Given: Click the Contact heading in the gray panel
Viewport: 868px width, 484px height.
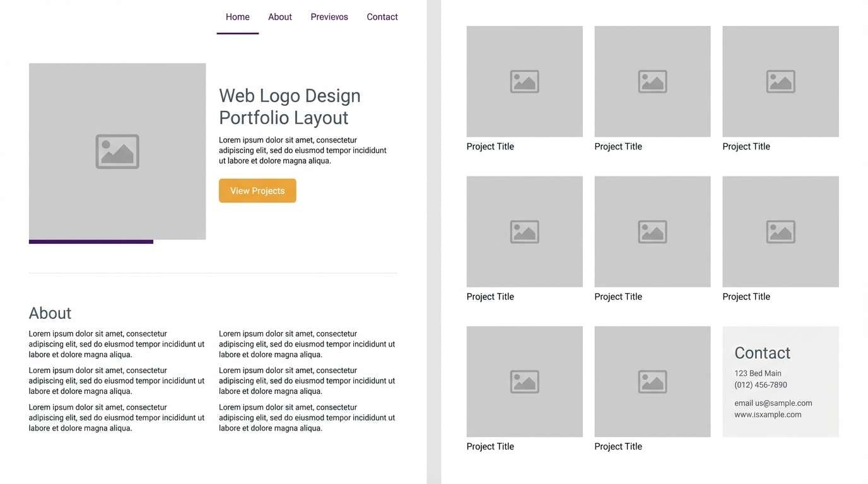Looking at the screenshot, I should click(x=762, y=353).
